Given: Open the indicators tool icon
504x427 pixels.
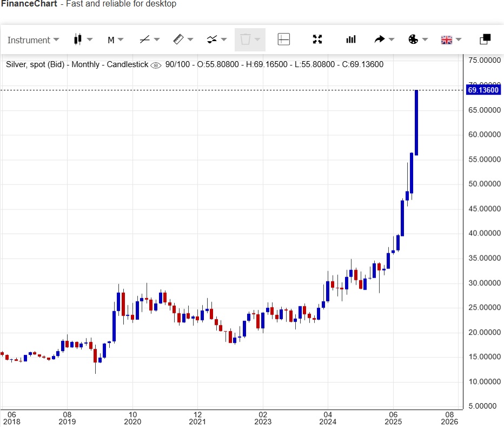Looking at the screenshot, I should click(212, 39).
